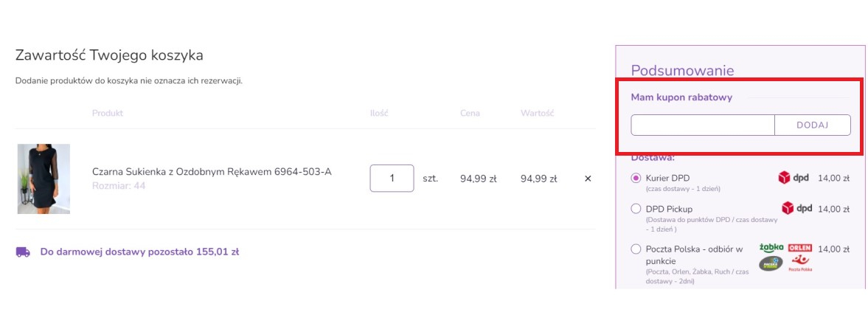
Task: Click the free delivery remaining amount text
Action: click(x=139, y=252)
